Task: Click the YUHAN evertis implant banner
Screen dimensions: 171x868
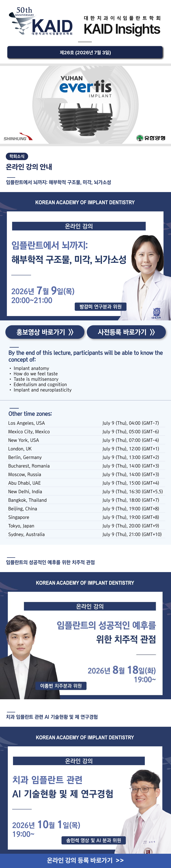Action: (85, 104)
